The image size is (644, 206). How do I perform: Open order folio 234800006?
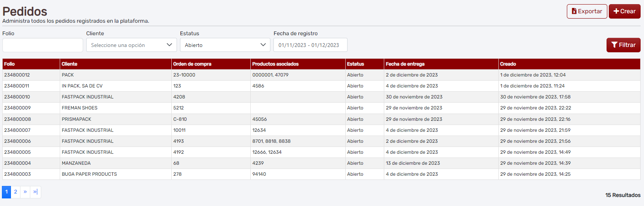pos(17,141)
